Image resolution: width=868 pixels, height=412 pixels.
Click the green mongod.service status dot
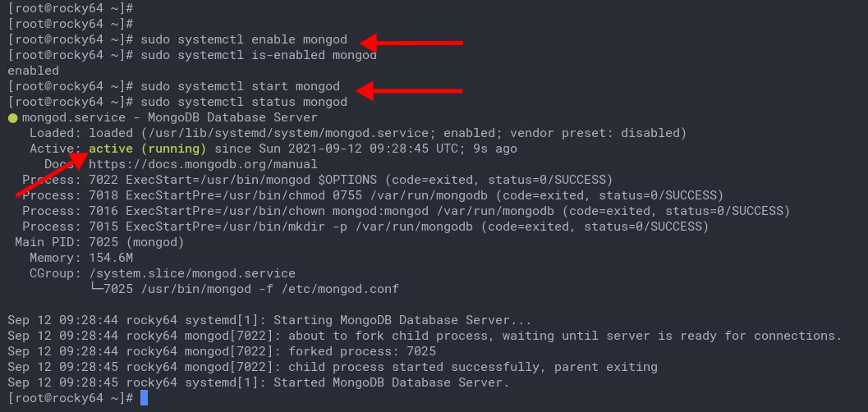pyautogui.click(x=13, y=118)
